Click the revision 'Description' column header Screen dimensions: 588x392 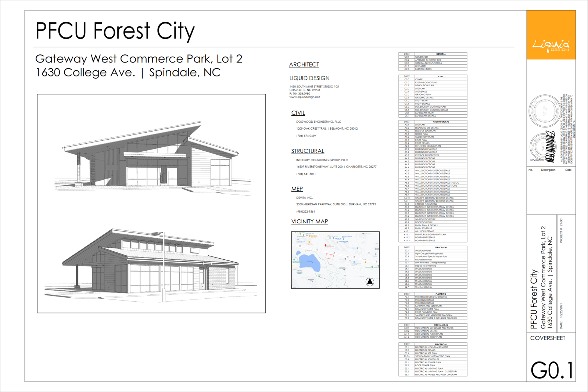pos(548,170)
